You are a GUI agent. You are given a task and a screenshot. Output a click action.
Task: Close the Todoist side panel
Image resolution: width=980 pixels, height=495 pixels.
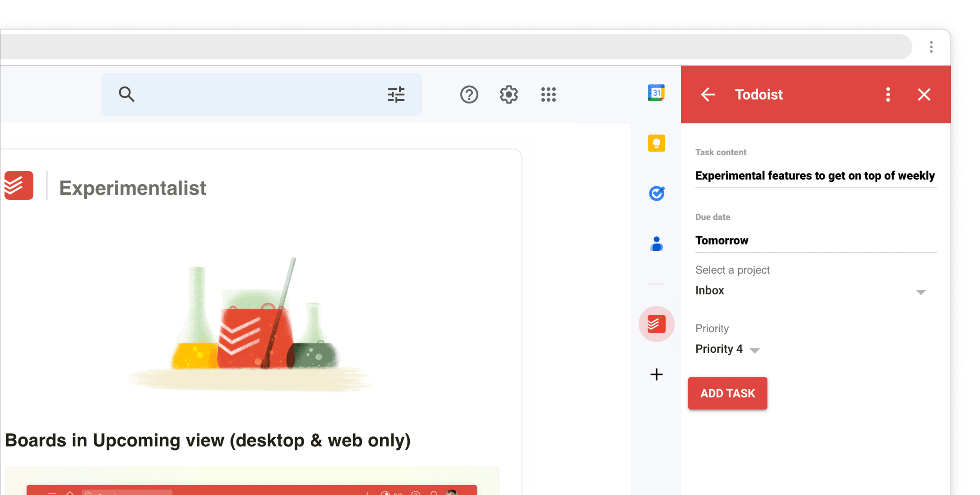click(923, 95)
